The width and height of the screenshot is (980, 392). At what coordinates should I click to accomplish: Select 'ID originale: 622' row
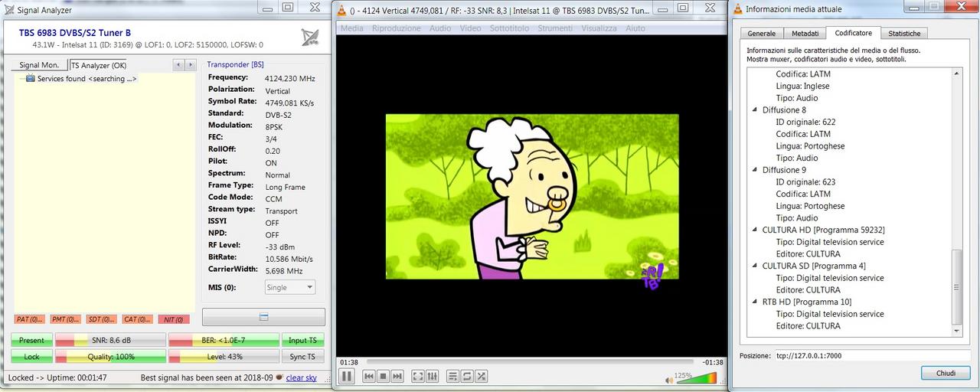(x=805, y=122)
